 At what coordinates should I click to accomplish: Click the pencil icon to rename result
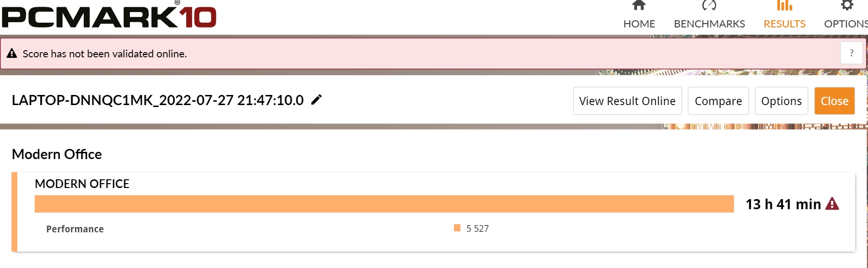[x=316, y=100]
